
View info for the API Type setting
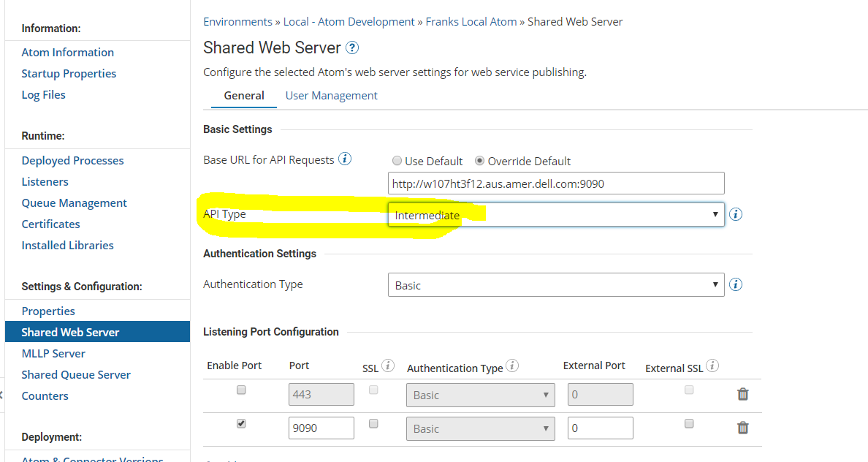735,214
